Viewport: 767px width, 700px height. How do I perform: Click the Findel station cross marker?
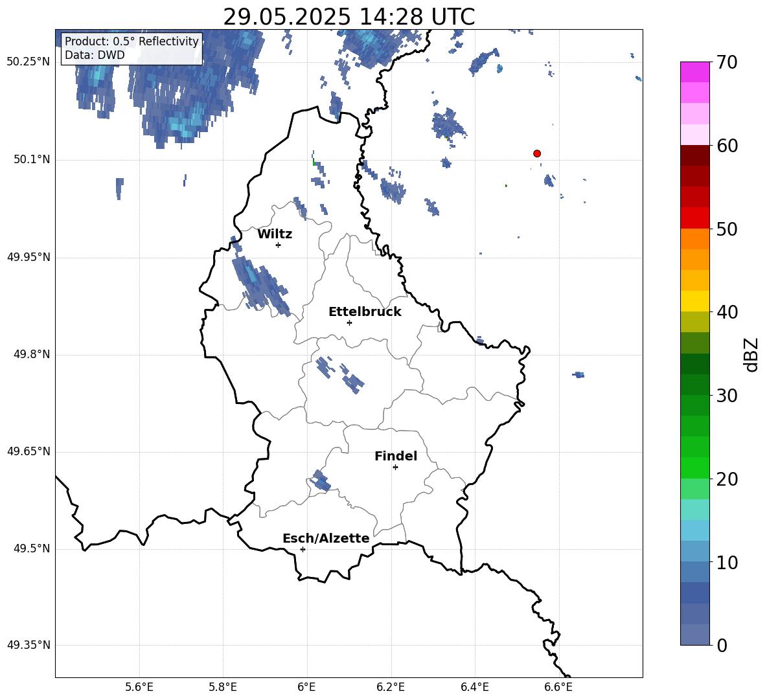[395, 468]
